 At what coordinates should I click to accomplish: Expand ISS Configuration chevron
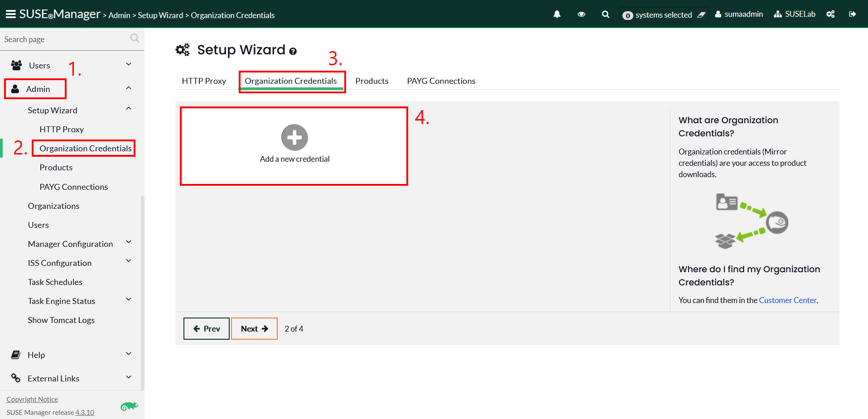[x=129, y=261]
